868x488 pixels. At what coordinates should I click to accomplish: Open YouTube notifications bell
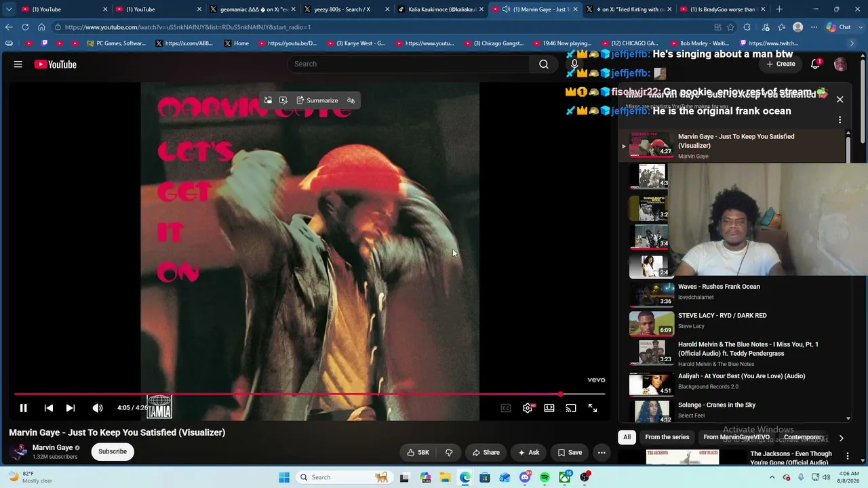(x=815, y=64)
